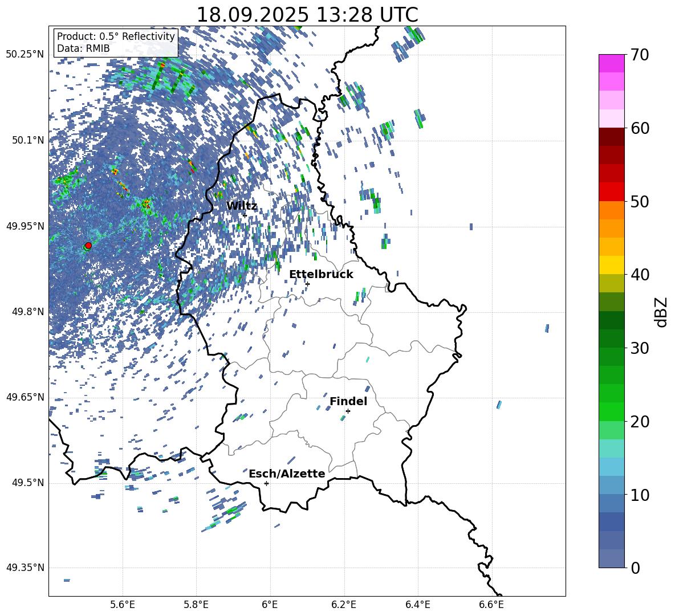This screenshot has width=675, height=616.
Task: Click the 49.5°N latitude label
Action: (x=28, y=483)
